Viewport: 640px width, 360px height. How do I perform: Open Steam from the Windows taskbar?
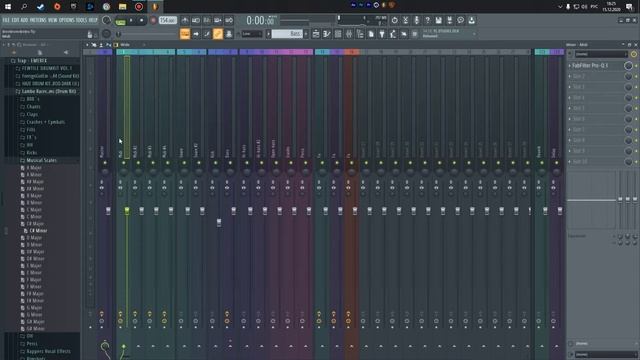pyautogui.click(x=40, y=7)
